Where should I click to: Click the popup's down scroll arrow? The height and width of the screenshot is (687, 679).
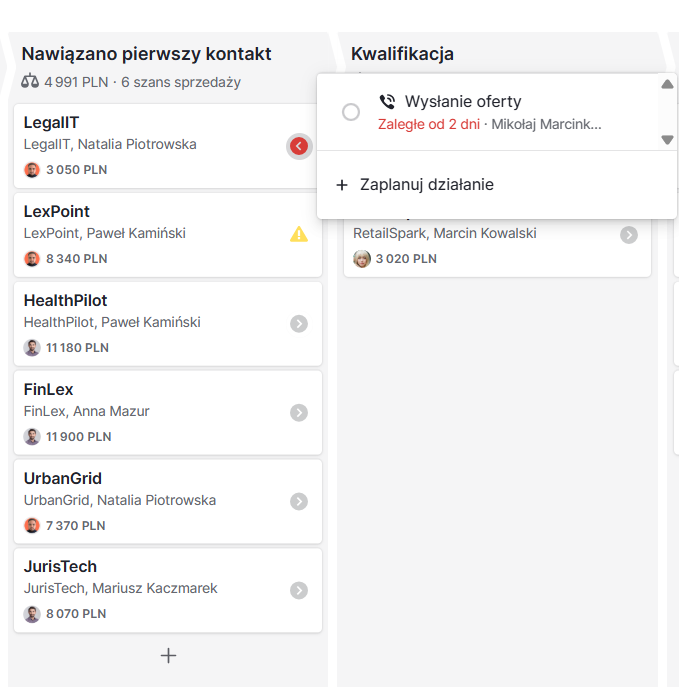click(667, 140)
